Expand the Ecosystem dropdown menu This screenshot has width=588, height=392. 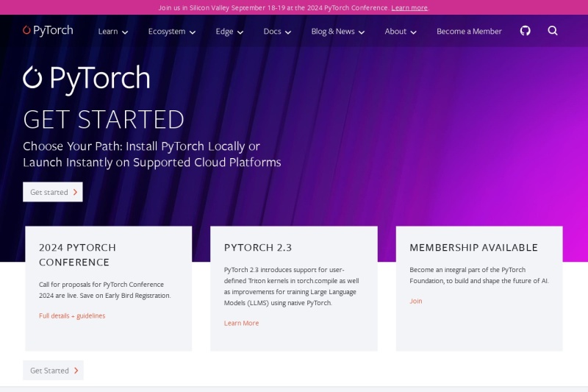[172, 32]
